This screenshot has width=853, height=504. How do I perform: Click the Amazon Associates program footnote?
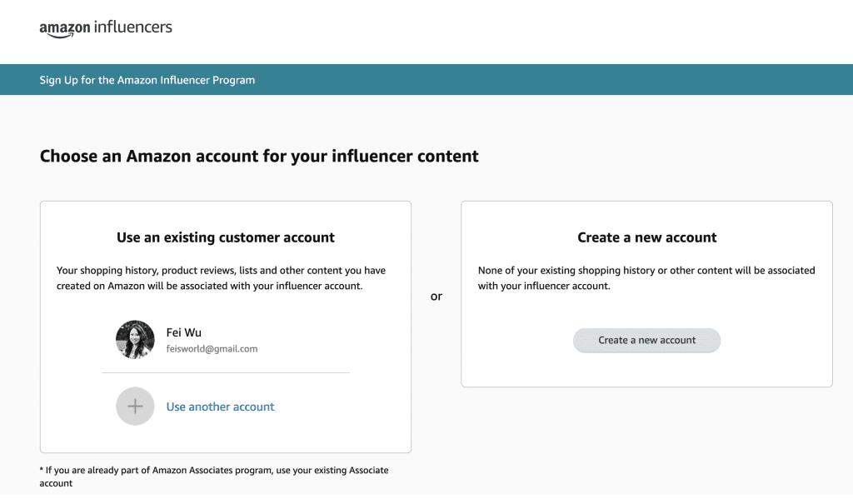coord(214,477)
